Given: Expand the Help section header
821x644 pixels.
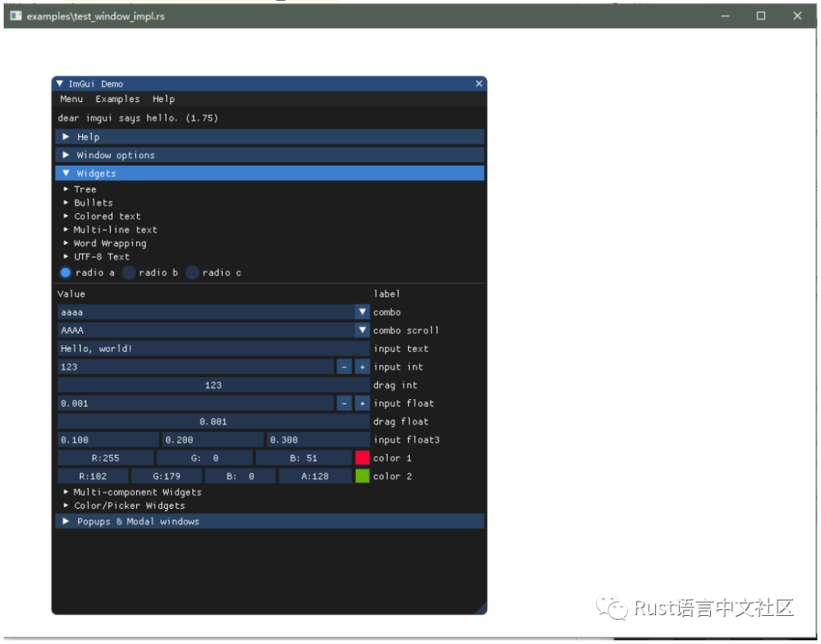Looking at the screenshot, I should [x=89, y=136].
